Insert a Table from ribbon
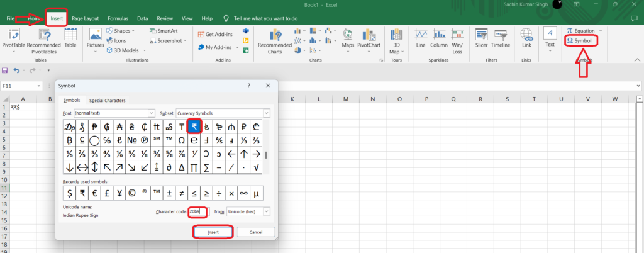This screenshot has width=644, height=253. click(x=70, y=38)
